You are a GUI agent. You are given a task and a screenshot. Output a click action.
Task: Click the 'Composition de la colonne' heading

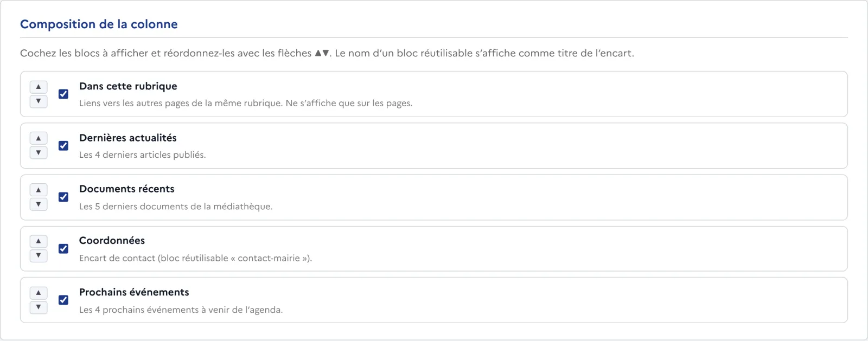coord(99,24)
